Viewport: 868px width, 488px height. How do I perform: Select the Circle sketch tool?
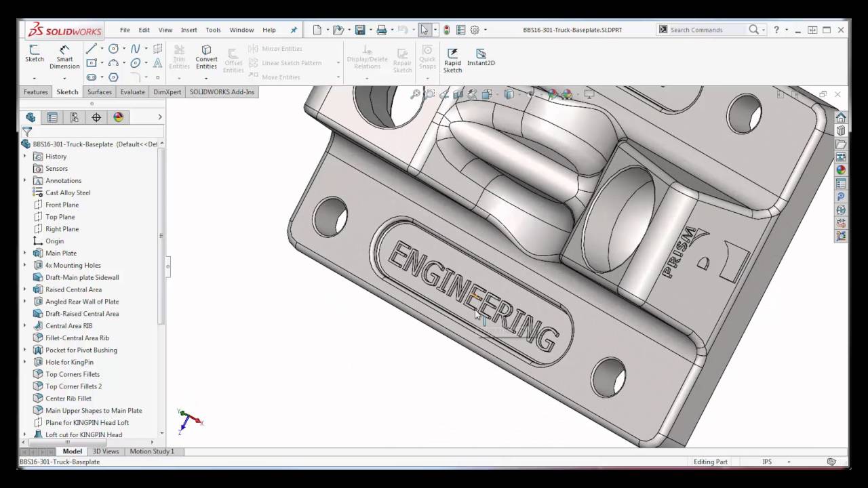(113, 49)
